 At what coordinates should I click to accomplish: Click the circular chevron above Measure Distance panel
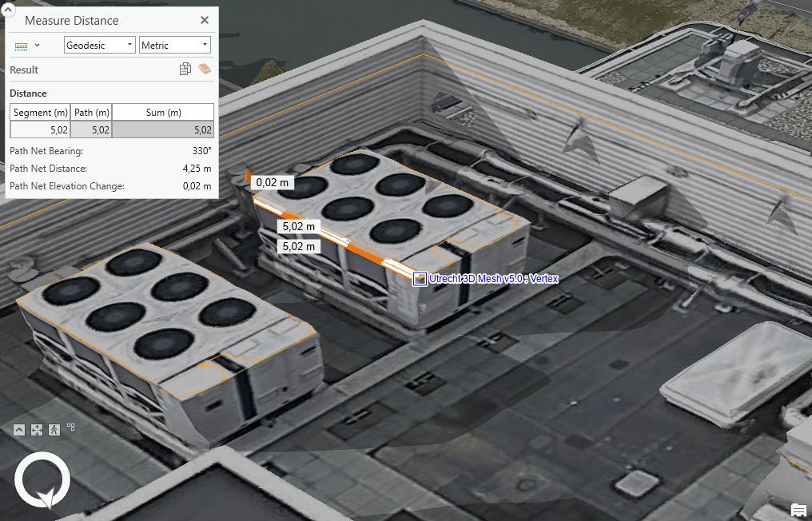pyautogui.click(x=10, y=8)
